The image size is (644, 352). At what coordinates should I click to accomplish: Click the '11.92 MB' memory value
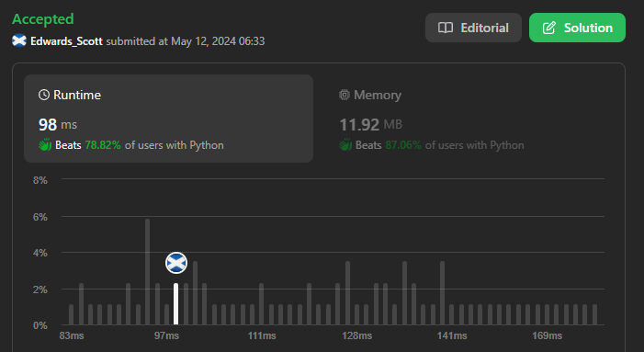[x=370, y=124]
